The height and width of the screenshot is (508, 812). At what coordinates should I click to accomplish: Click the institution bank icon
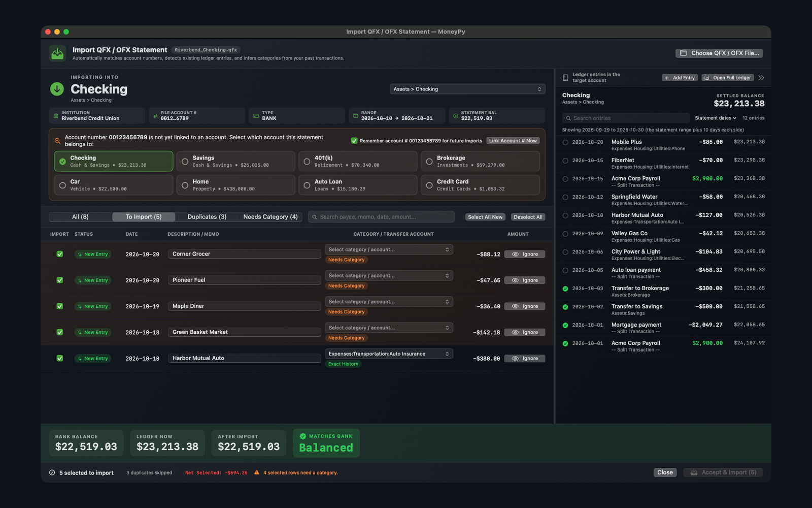pyautogui.click(x=56, y=116)
